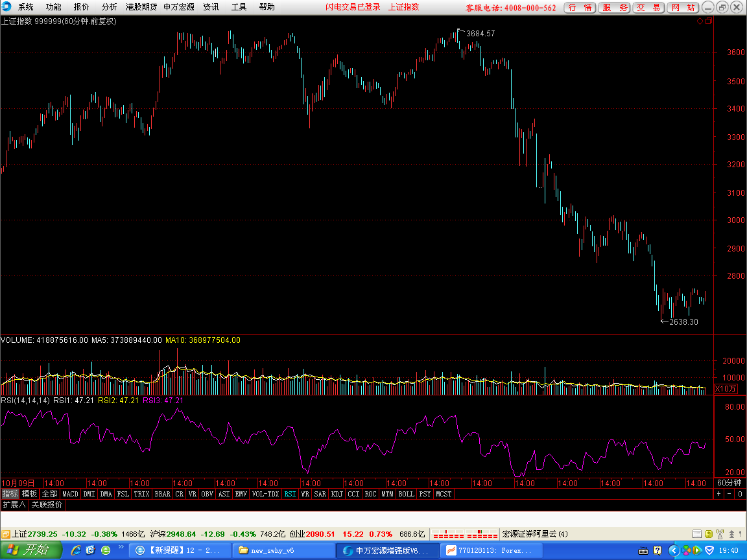Open the 分析 menu
Image resolution: width=747 pixels, height=560 pixels.
[x=109, y=6]
